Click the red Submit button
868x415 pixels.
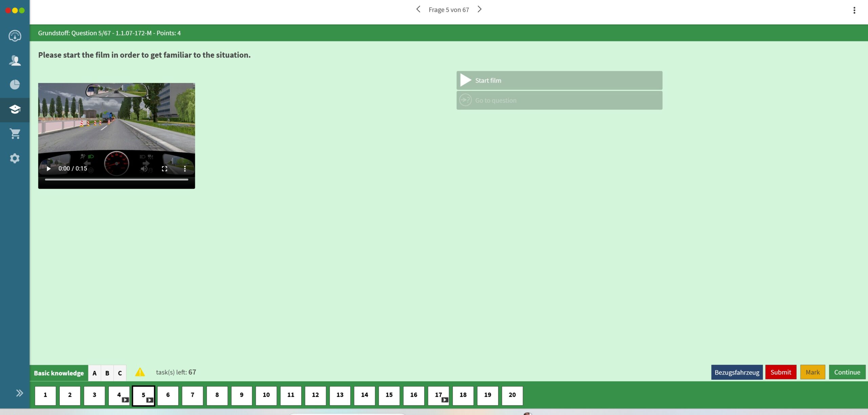tap(781, 372)
